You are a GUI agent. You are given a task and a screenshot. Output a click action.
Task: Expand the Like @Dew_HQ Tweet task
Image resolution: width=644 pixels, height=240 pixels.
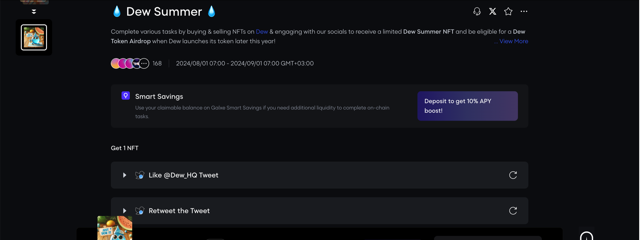[x=124, y=175]
